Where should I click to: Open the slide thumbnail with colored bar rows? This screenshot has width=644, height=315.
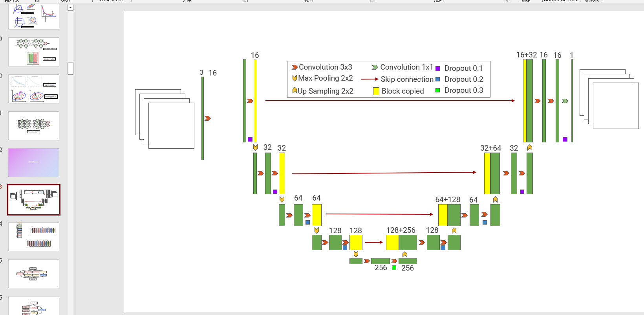point(34,237)
